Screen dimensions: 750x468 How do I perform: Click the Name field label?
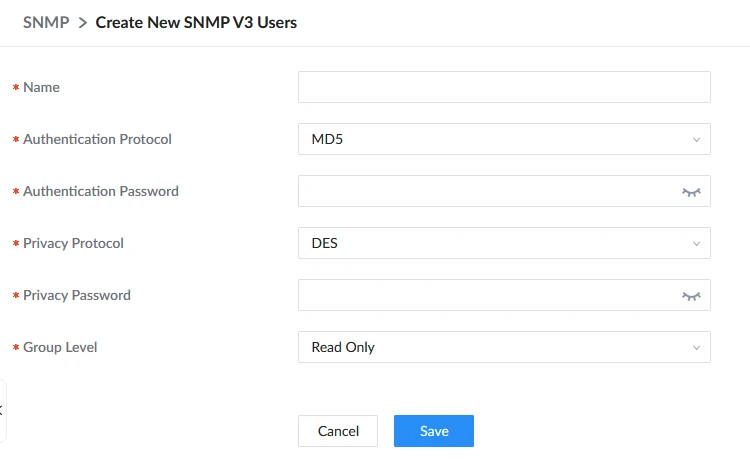pyautogui.click(x=41, y=87)
